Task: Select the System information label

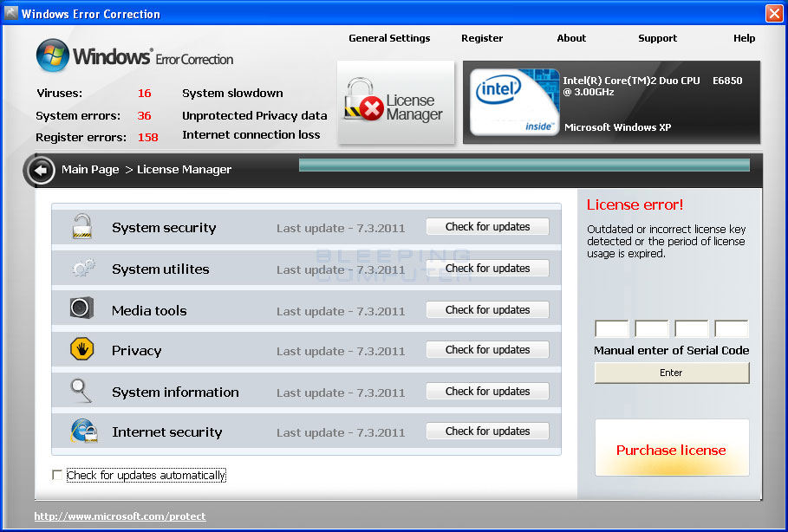Action: click(175, 392)
